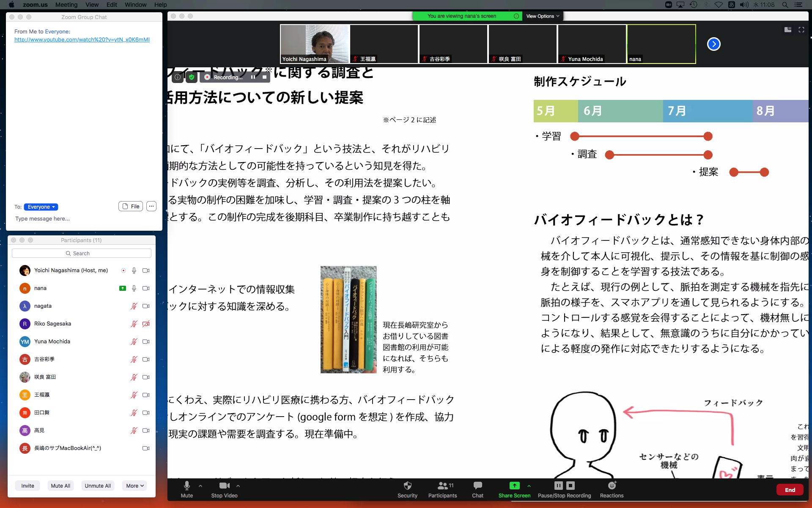Mute my microphone in toolbar
This screenshot has width=812, height=508.
point(187,486)
